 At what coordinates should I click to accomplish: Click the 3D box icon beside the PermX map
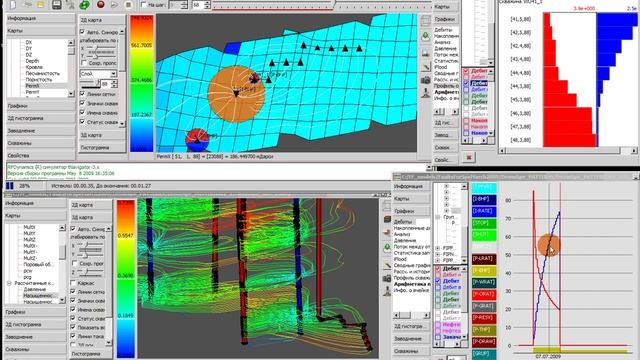coord(425,20)
